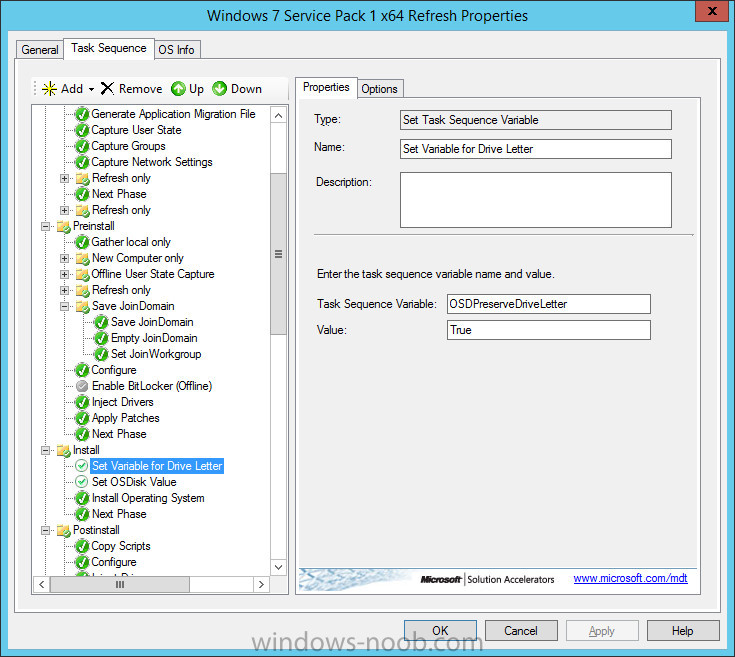Select the Save JoinDomain child step
The width and height of the screenshot is (735, 657).
[152, 322]
